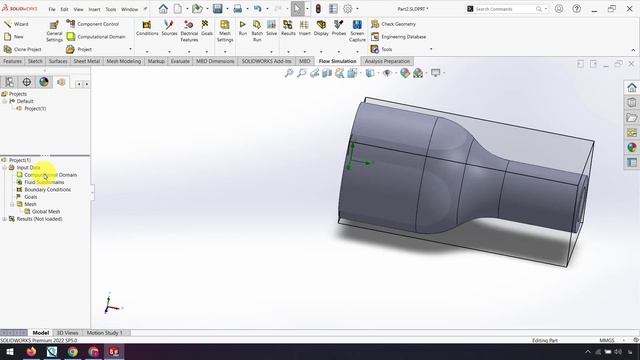Switch to the 3D Views tab
The width and height of the screenshot is (640, 360).
click(x=68, y=333)
